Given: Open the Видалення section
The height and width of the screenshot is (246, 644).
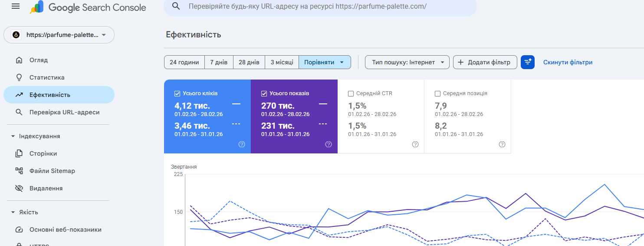Looking at the screenshot, I should click(x=59, y=188).
